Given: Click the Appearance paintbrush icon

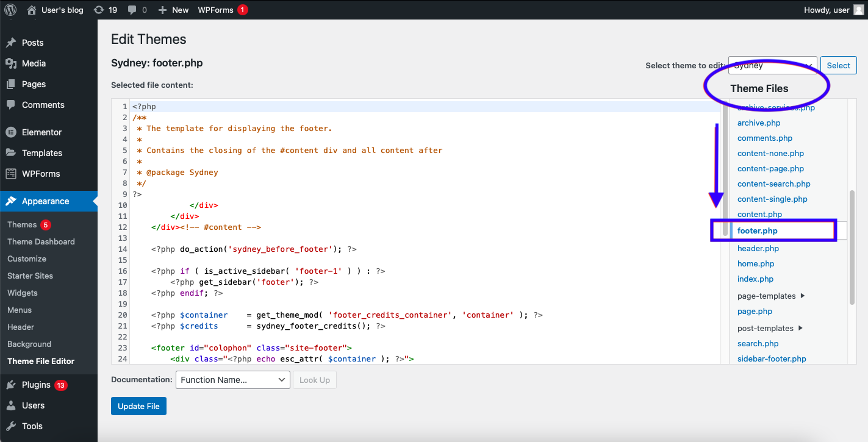Looking at the screenshot, I should click(11, 201).
